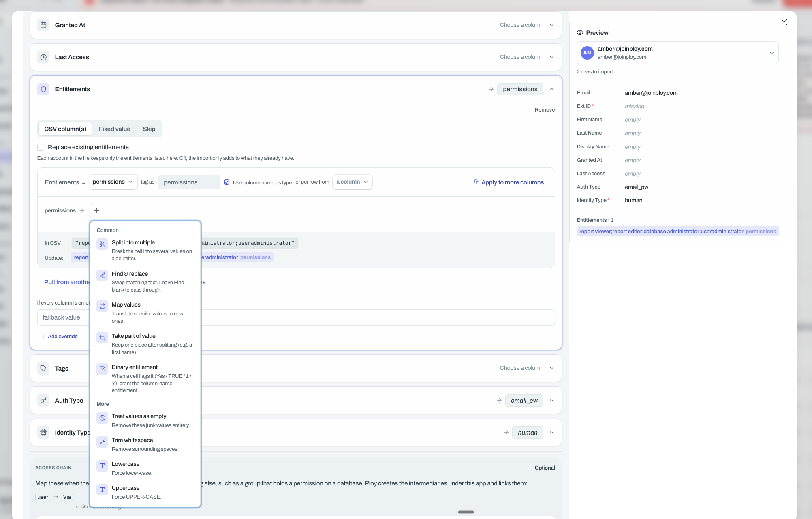
Task: Click the Tags label icon
Action: pos(43,368)
